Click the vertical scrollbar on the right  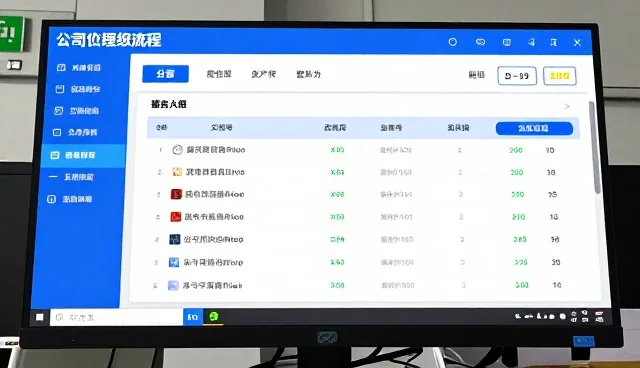594,147
